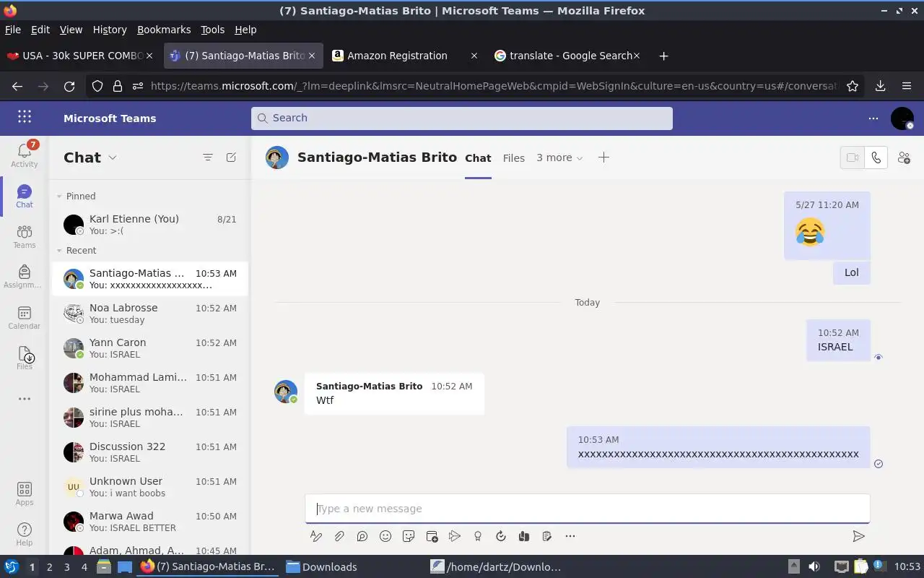Open Firefox downloads arrow

click(880, 86)
